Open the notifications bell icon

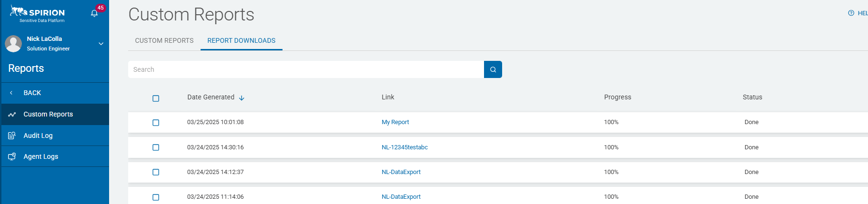94,13
